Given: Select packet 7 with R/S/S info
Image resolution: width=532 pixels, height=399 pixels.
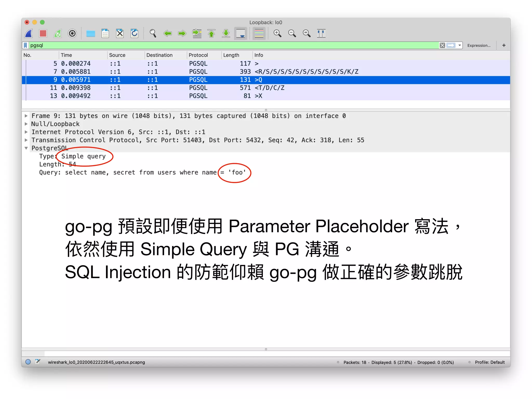Looking at the screenshot, I should point(266,72).
